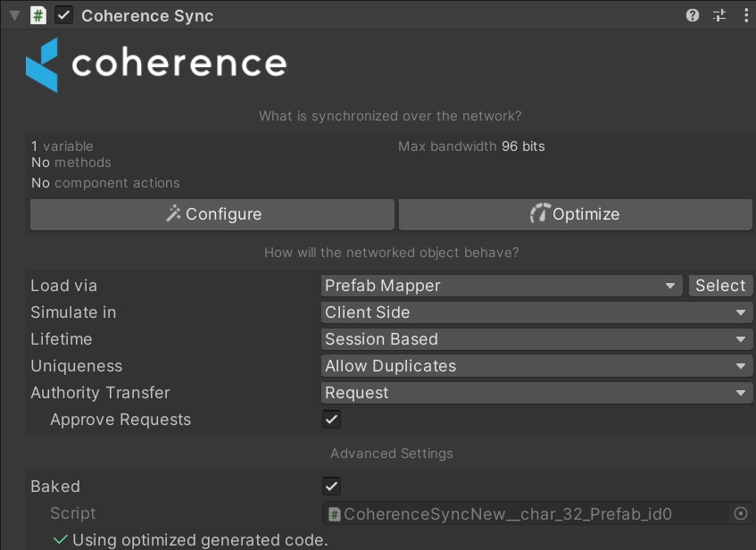Click the C# script icon in header
The width and height of the screenshot is (756, 550).
pos(38,15)
